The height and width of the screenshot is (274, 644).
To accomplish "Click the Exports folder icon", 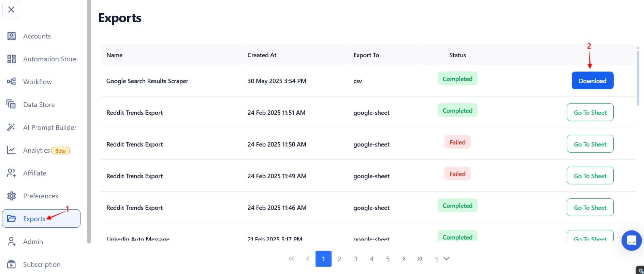I will (x=12, y=219).
